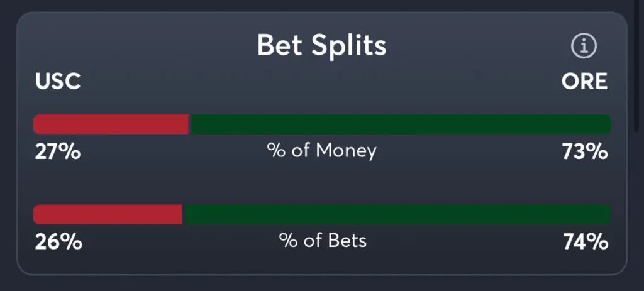Image resolution: width=644 pixels, height=291 pixels.
Task: Click the 73% ORE money value
Action: point(585,151)
